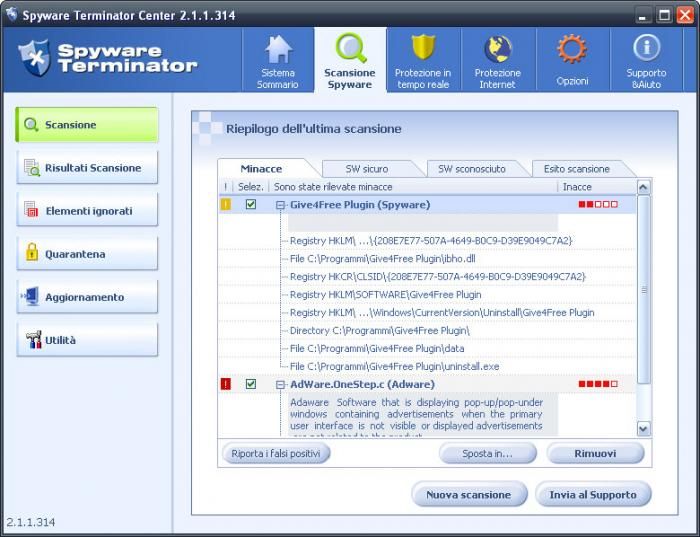Image resolution: width=700 pixels, height=537 pixels.
Task: Uncheck the AdWare.OneStep.c checkbox
Action: [x=251, y=384]
